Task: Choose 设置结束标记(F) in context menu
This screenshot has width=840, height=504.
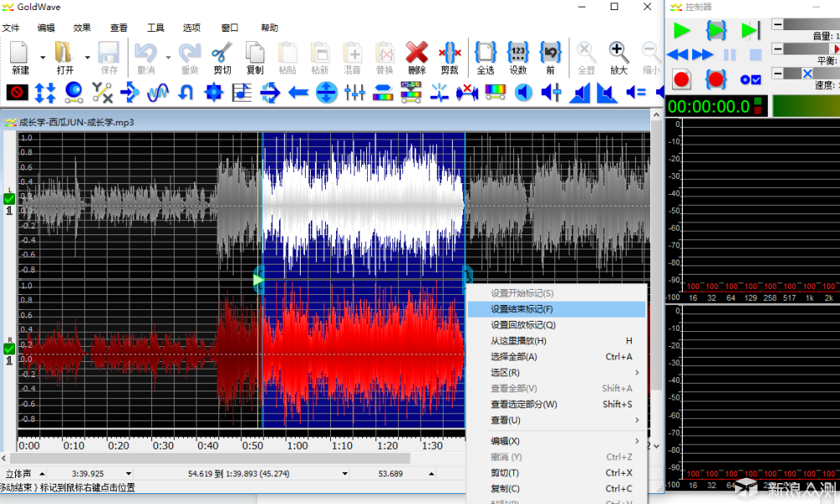Action: coord(557,309)
